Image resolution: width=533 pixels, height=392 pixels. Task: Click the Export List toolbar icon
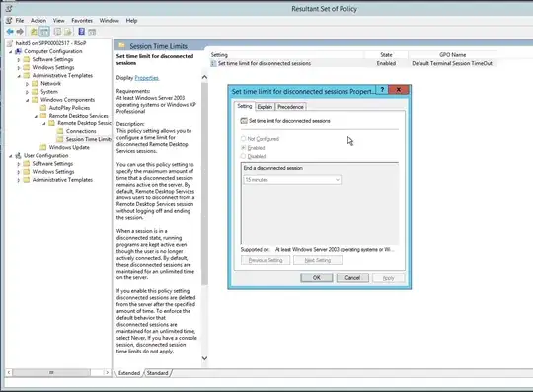coord(68,32)
